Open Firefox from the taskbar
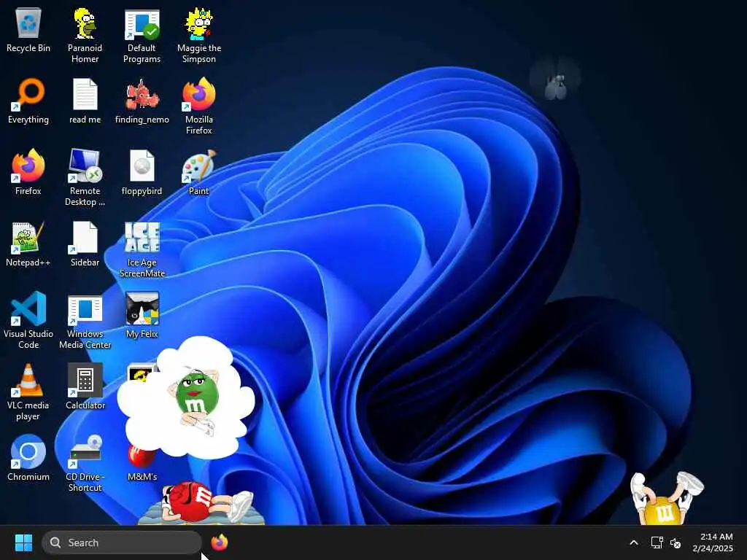 click(219, 542)
